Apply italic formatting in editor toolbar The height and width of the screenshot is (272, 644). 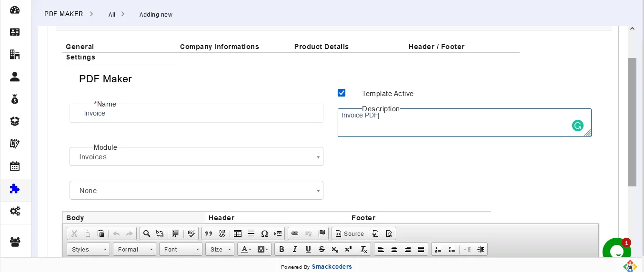(x=295, y=249)
